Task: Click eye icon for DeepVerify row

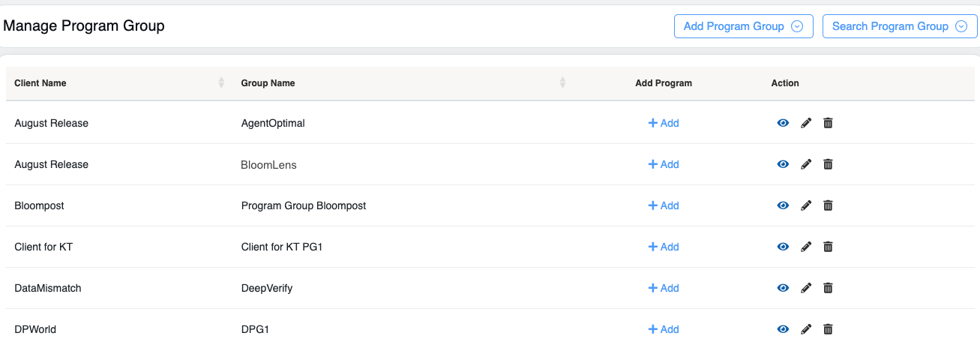Action: coord(783,288)
